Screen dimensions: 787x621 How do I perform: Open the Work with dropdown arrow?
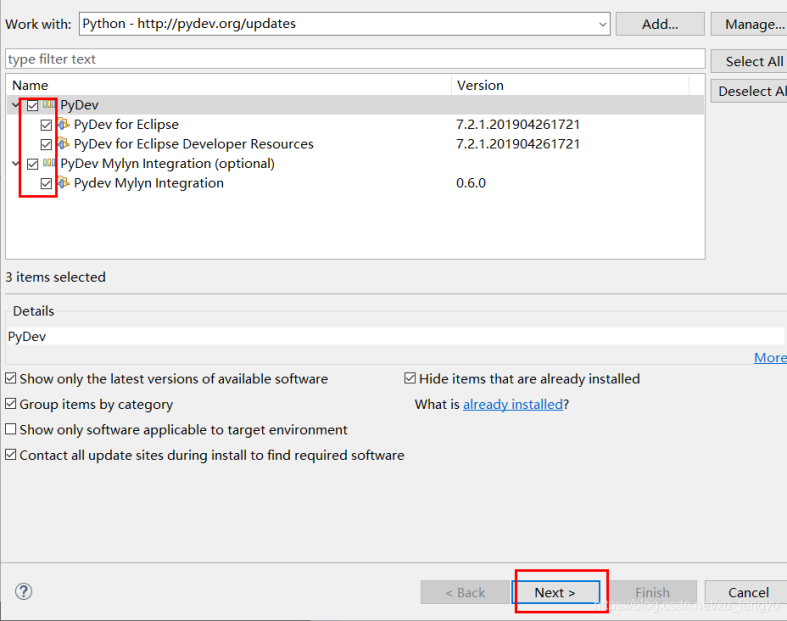[602, 24]
